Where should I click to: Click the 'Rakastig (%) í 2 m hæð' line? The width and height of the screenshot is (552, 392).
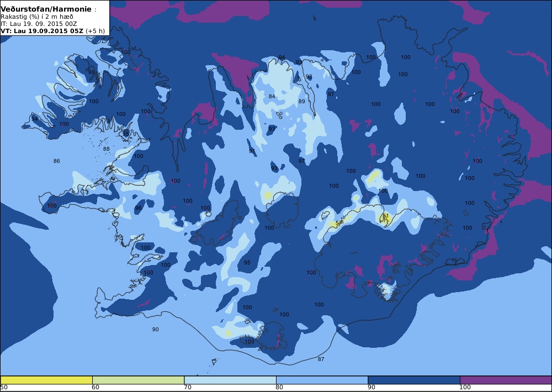coord(36,17)
